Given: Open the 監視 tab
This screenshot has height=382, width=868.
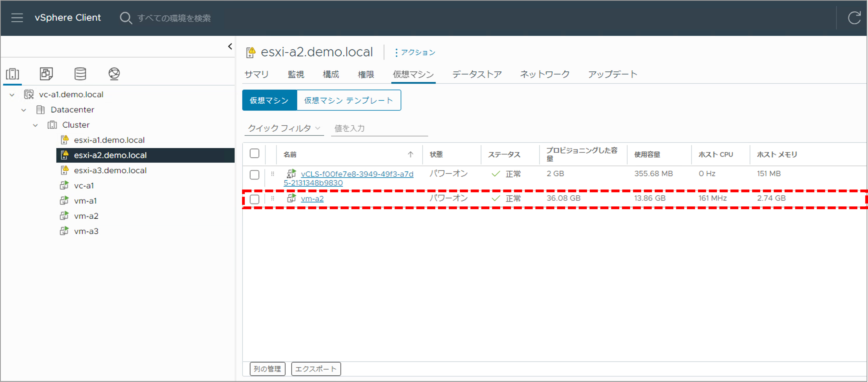Looking at the screenshot, I should pyautogui.click(x=296, y=74).
